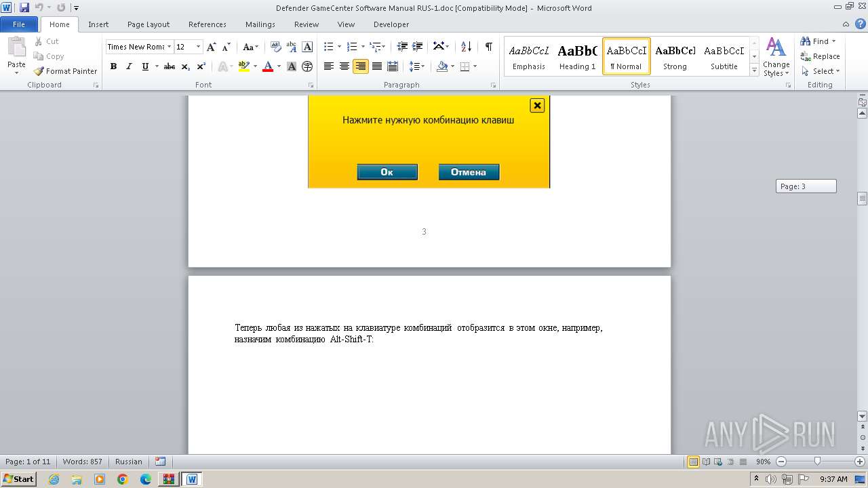Select the Format Painter tool
868x488 pixels.
66,71
